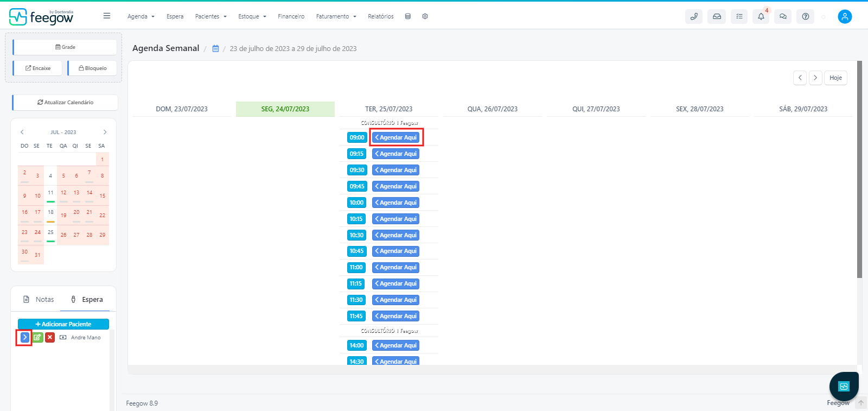Open the Financeiro menu item
Screen dimensions: 868x411
pos(291,16)
